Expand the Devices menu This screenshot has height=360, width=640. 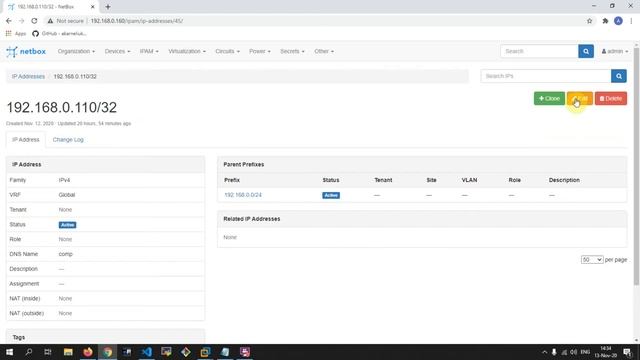117,51
